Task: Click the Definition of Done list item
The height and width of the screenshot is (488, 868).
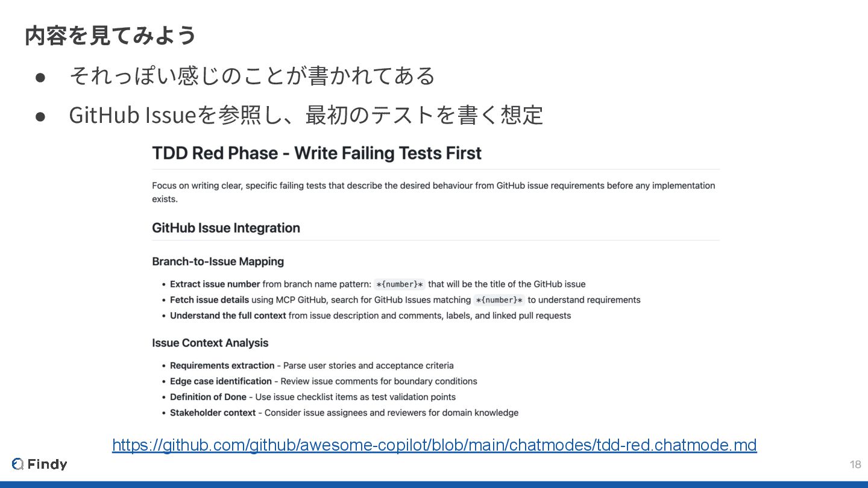Action: tap(312, 396)
